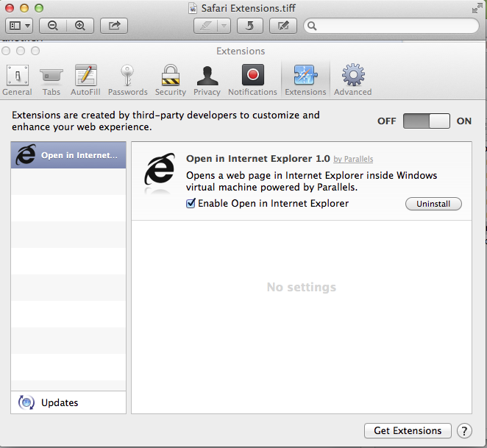Image resolution: width=487 pixels, height=448 pixels.
Task: Click the Preview zoom out button
Action: pos(53,26)
